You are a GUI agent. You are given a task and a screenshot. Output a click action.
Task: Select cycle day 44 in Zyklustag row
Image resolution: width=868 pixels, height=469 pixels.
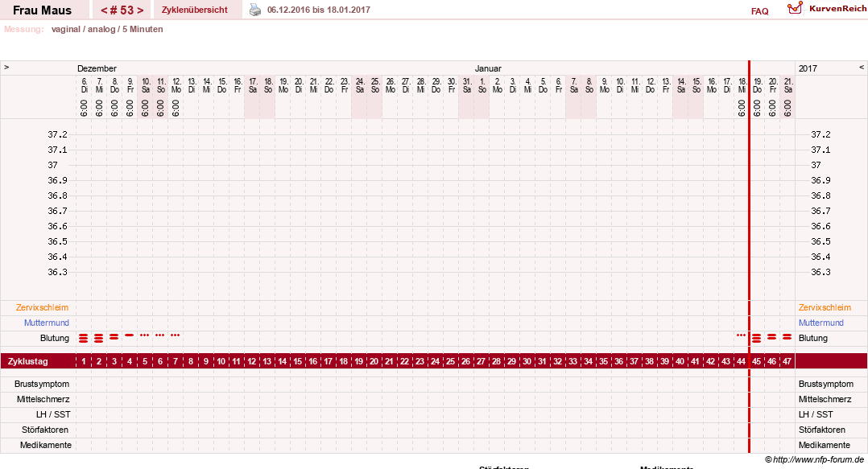tap(742, 361)
